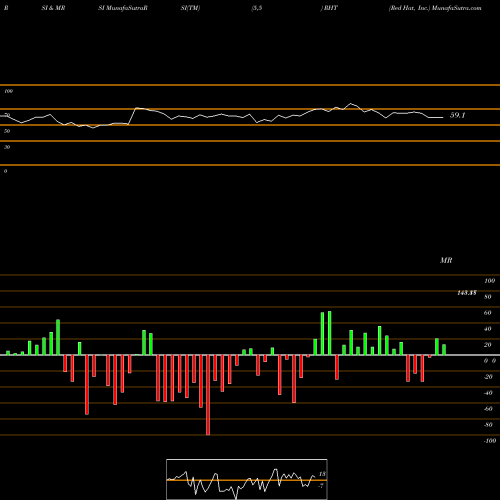Click the 'SI & MR' header label
This screenshot has height=500, width=500.
tap(53, 8)
